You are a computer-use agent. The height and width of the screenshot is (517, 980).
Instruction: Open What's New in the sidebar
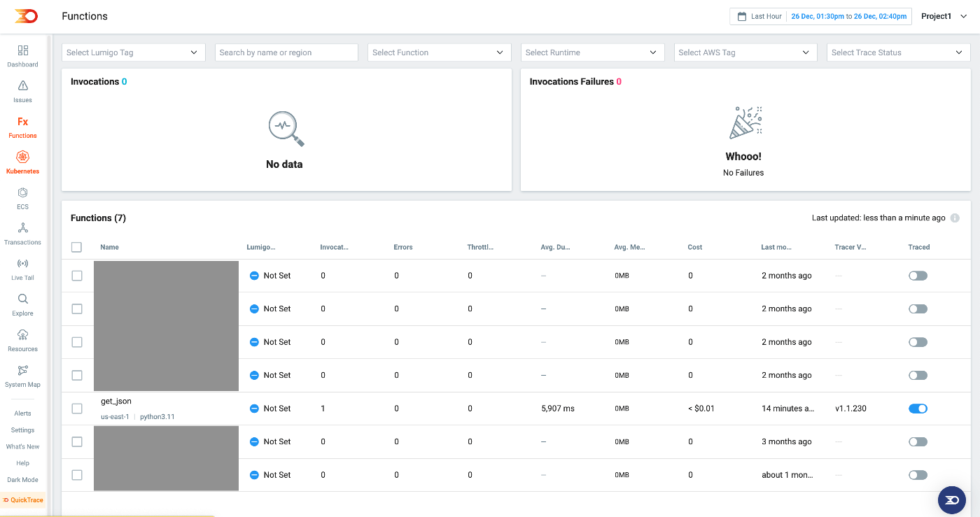tap(23, 446)
